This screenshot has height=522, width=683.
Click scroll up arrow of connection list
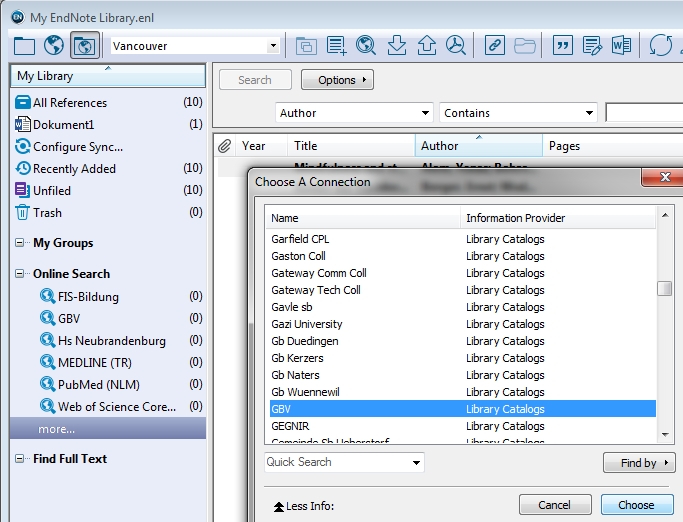[665, 215]
